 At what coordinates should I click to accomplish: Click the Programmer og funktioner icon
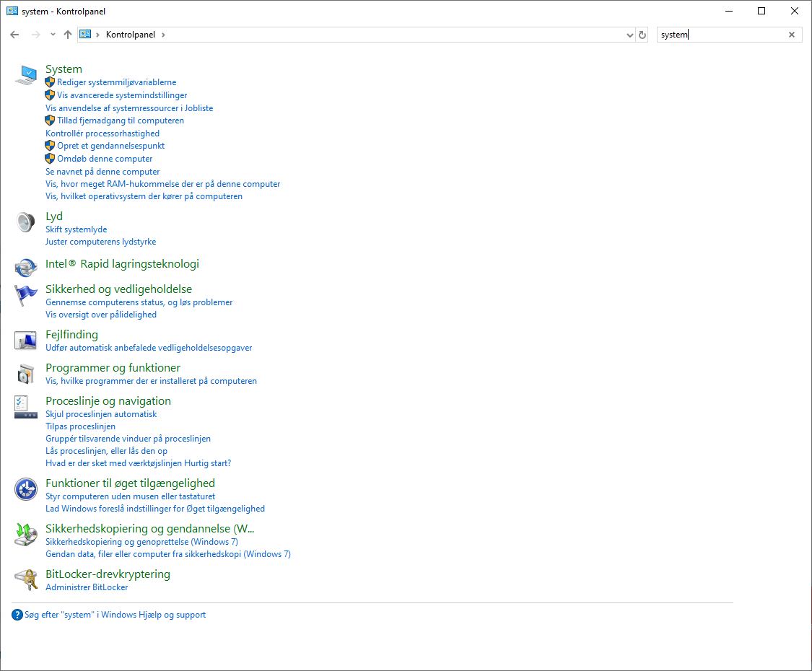coord(25,374)
